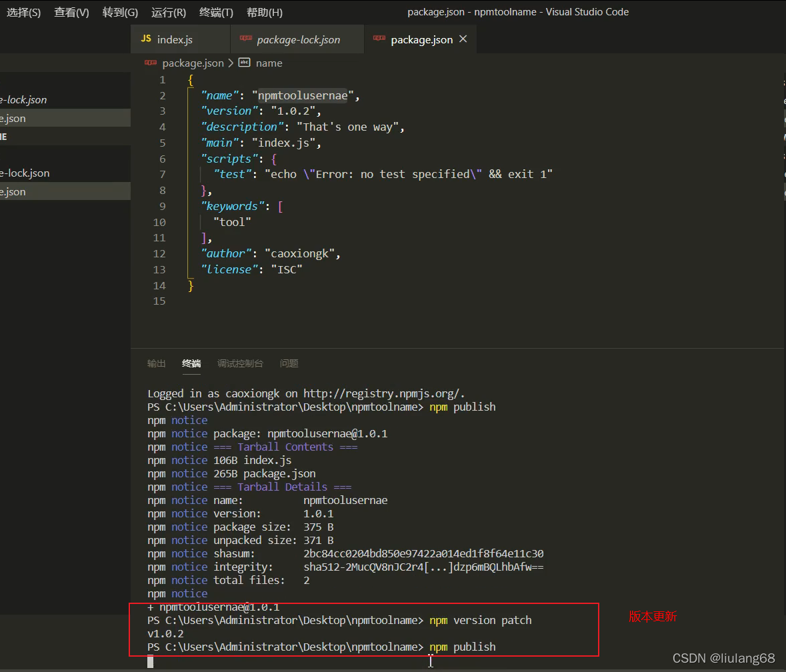Open the 终端 panel tab
This screenshot has height=672, width=786.
(191, 363)
